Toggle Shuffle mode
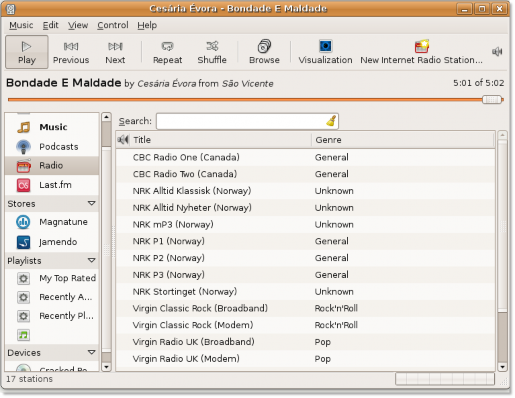 click(212, 52)
